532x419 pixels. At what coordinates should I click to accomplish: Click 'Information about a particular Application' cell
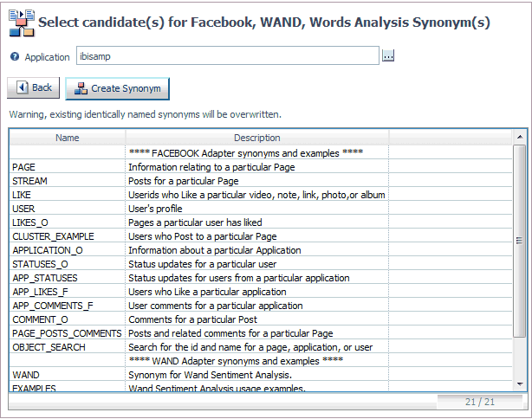click(x=215, y=250)
